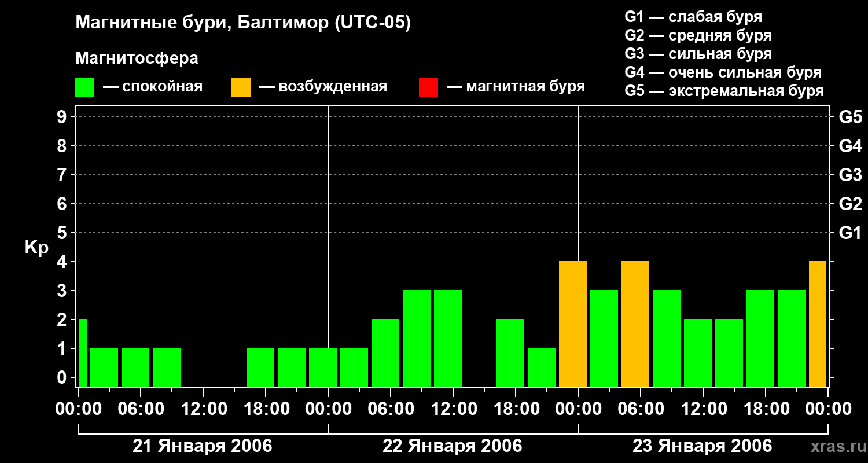Click the Kp axis value '7'
Screen dimensions: 868x463
point(63,175)
